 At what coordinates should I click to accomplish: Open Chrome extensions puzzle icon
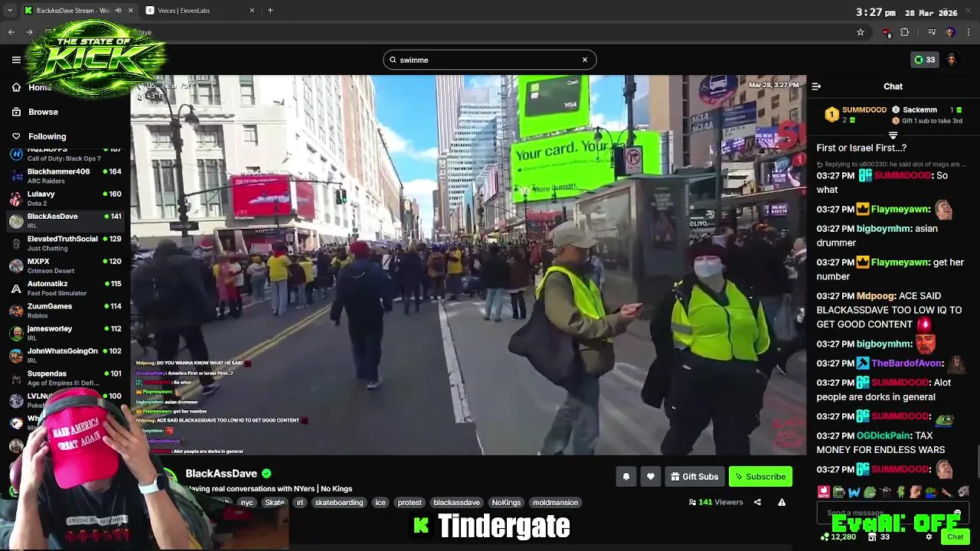(905, 32)
